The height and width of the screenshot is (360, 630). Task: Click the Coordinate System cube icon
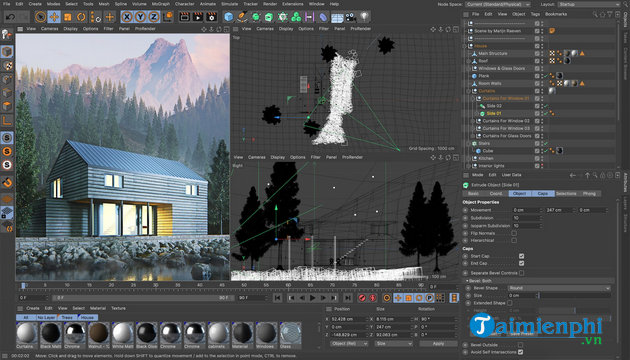(169, 17)
